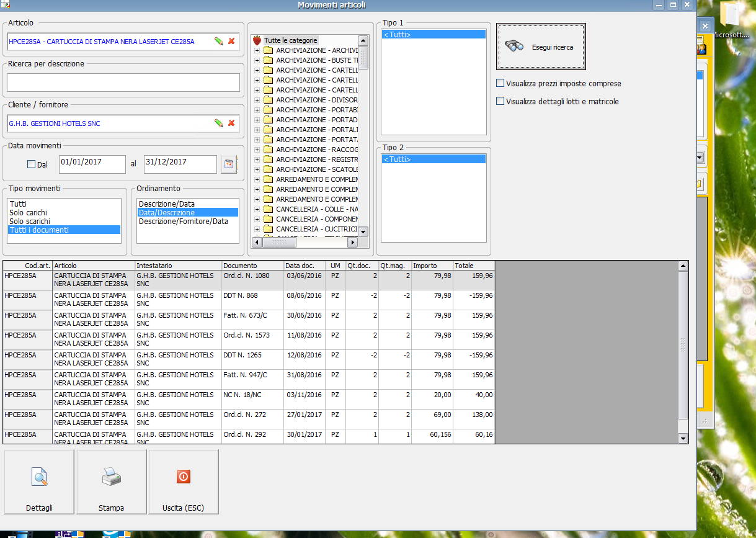This screenshot has width=756, height=538.
Task: Click the start date field 01/01/2017
Action: click(x=92, y=164)
